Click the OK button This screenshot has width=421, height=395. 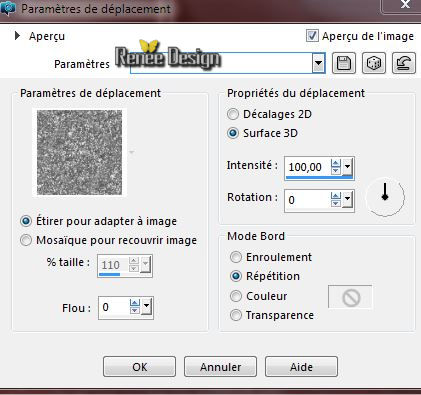click(139, 367)
